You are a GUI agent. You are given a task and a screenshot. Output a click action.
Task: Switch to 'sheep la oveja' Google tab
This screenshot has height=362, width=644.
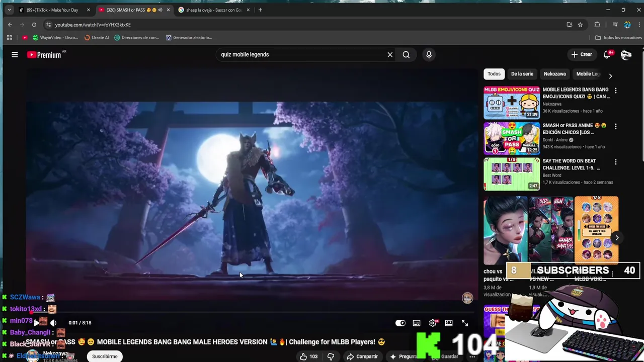point(214,10)
